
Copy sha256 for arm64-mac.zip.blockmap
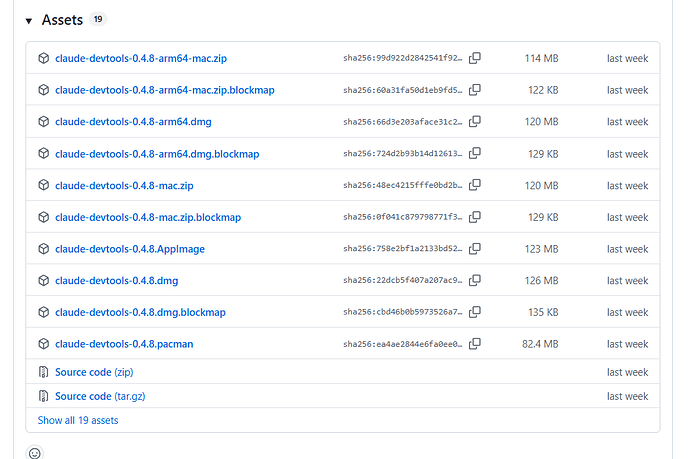coord(475,90)
